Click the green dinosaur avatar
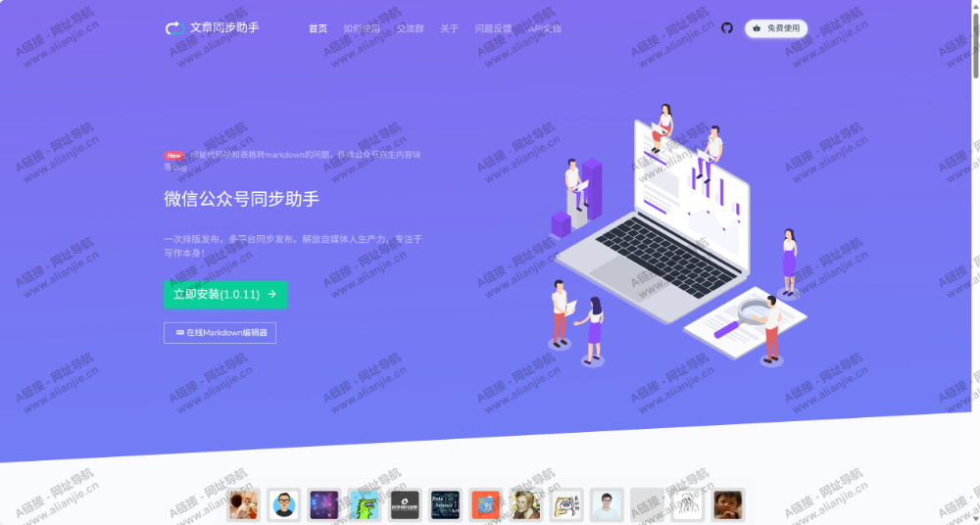The image size is (980, 525). [365, 505]
